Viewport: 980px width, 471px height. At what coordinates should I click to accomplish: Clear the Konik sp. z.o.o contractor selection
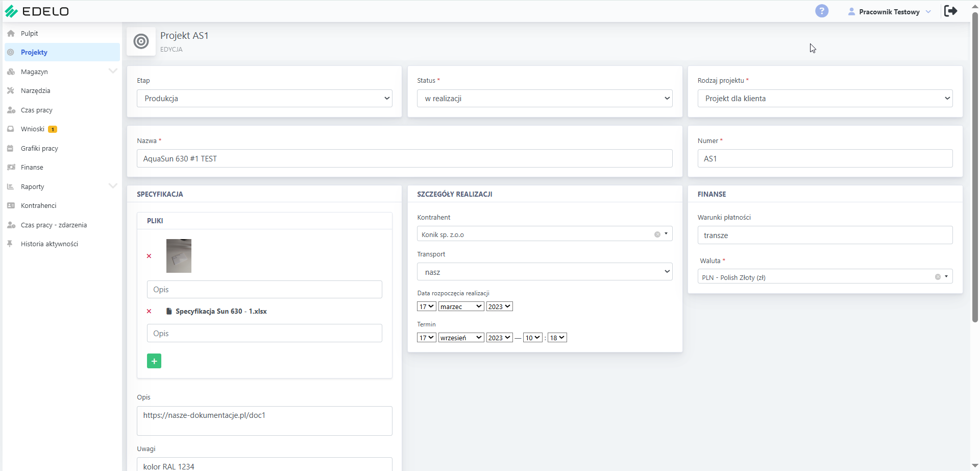657,234
